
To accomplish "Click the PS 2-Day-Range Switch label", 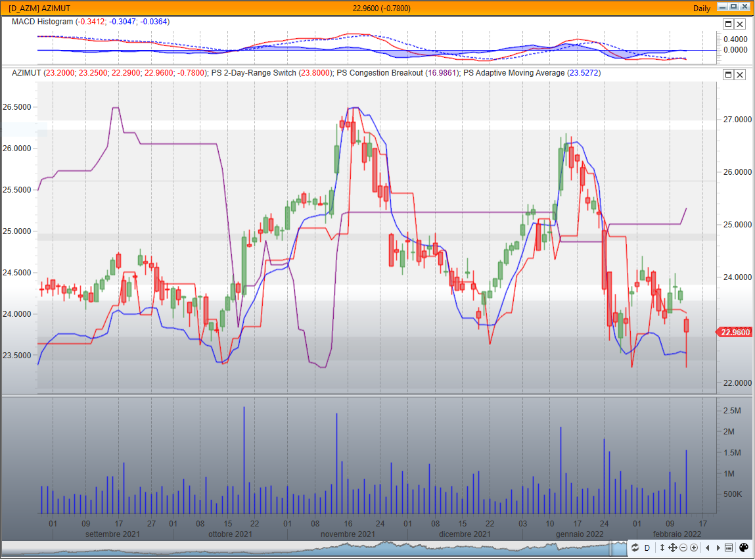I will 254,73.
